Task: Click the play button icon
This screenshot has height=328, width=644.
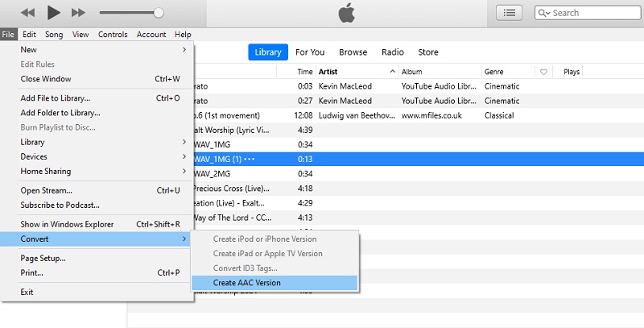Action: click(54, 13)
